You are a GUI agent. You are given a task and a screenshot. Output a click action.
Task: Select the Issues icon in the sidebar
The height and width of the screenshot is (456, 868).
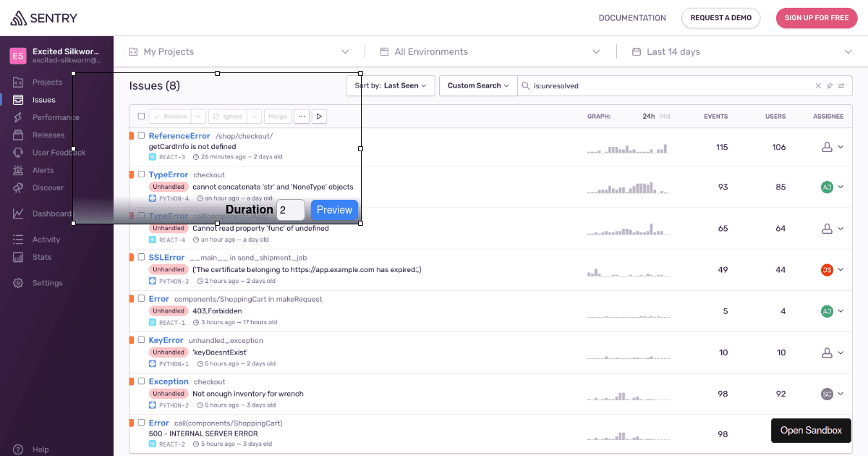coord(18,99)
